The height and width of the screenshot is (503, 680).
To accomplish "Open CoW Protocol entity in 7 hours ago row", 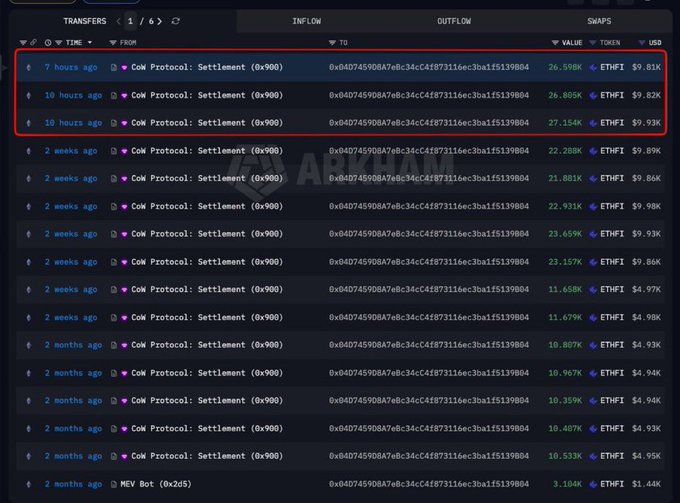I will [207, 67].
